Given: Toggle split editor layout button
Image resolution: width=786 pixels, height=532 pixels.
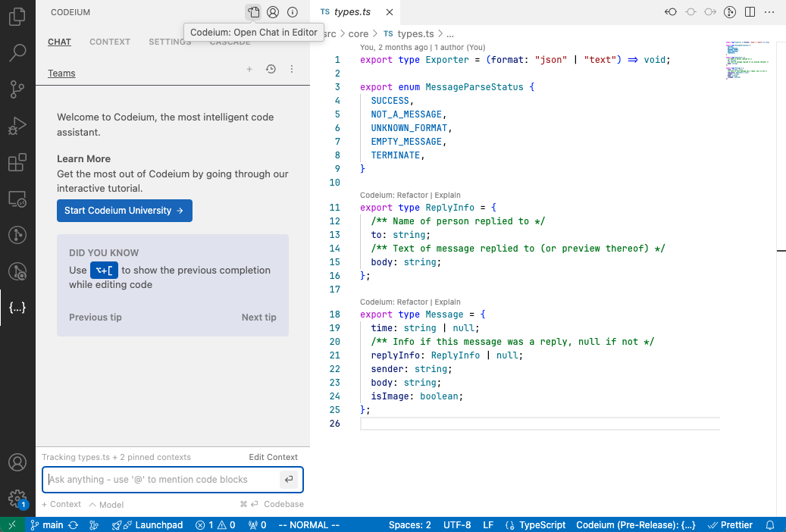Looking at the screenshot, I should (x=750, y=12).
